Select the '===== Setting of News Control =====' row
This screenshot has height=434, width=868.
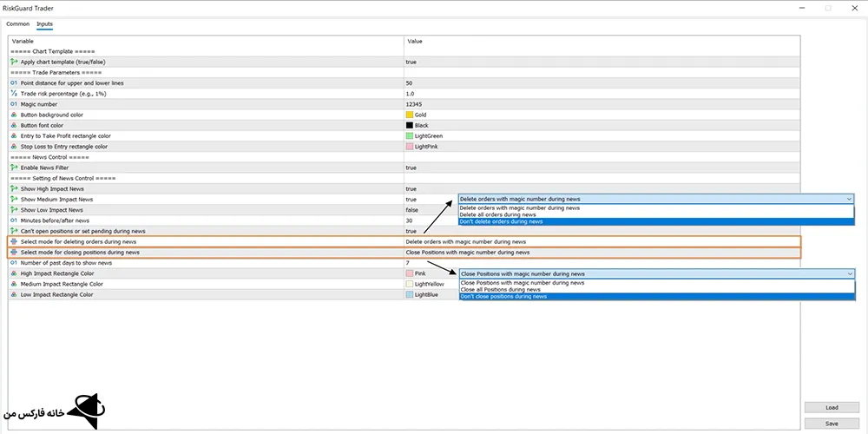[x=404, y=178]
